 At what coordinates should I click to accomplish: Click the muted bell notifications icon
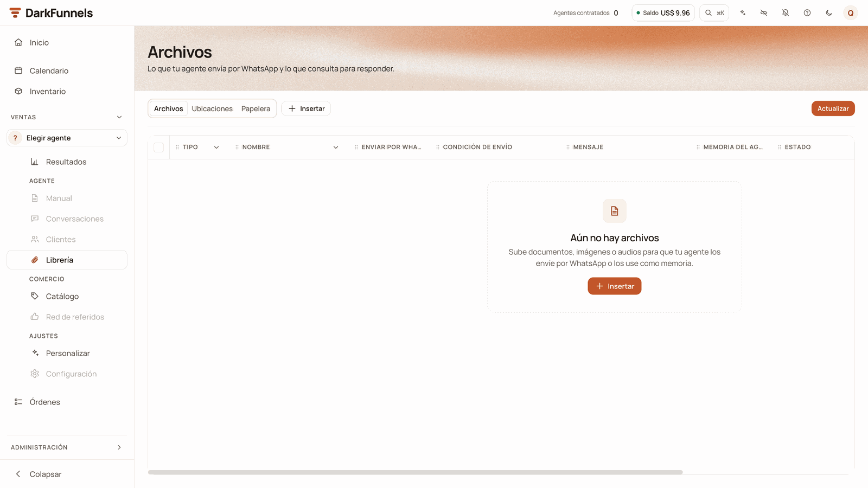[x=786, y=13]
